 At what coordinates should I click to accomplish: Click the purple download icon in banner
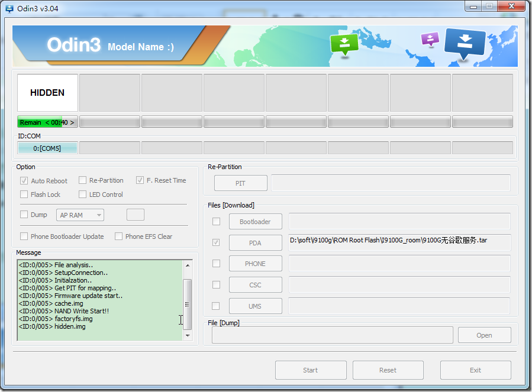pyautogui.click(x=430, y=39)
